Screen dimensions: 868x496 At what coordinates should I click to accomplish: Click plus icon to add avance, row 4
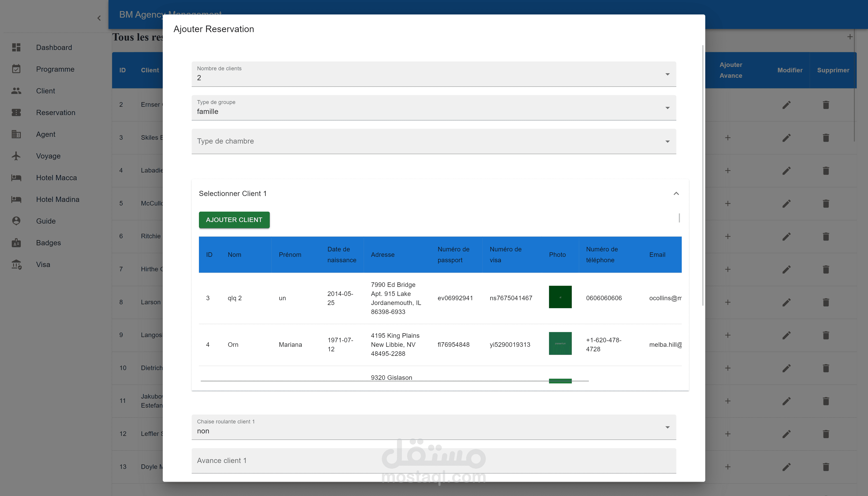click(728, 170)
